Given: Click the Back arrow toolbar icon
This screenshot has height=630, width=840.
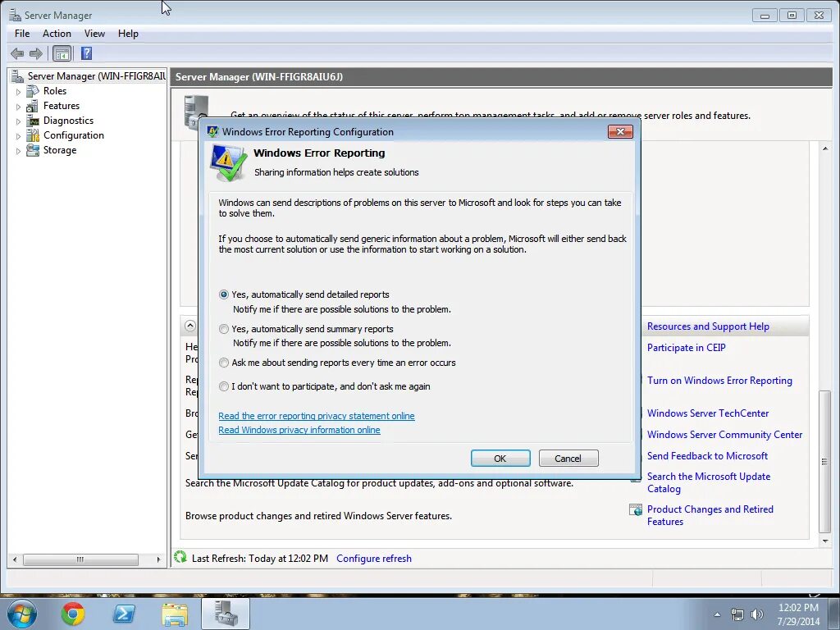Looking at the screenshot, I should click(x=17, y=53).
